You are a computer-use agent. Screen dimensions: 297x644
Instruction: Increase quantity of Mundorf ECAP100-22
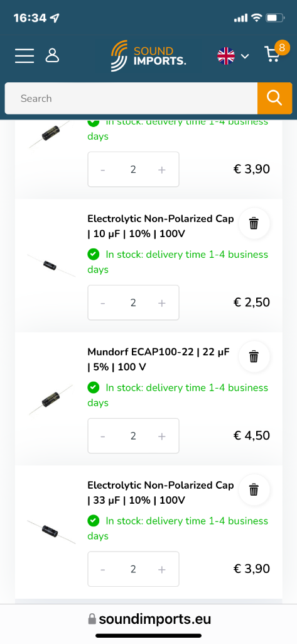tap(161, 436)
